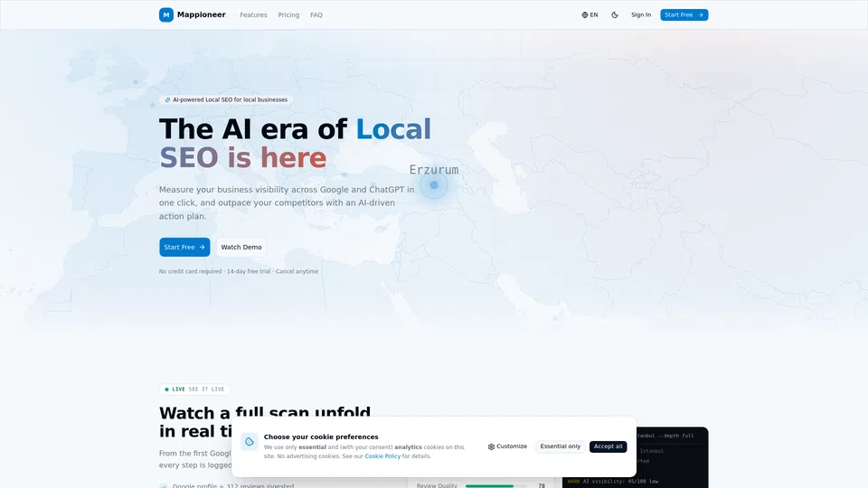
Task: Open the EN language selector
Action: coord(590,15)
